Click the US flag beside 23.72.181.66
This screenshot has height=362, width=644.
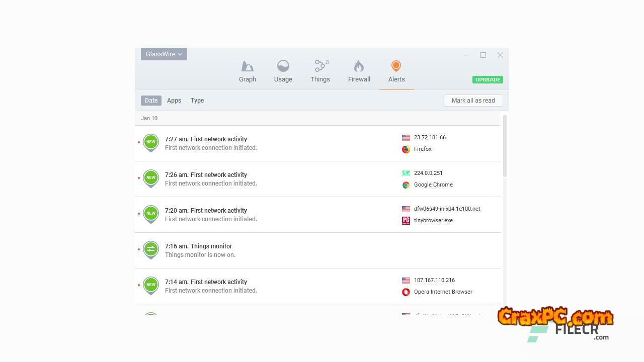coord(406,138)
